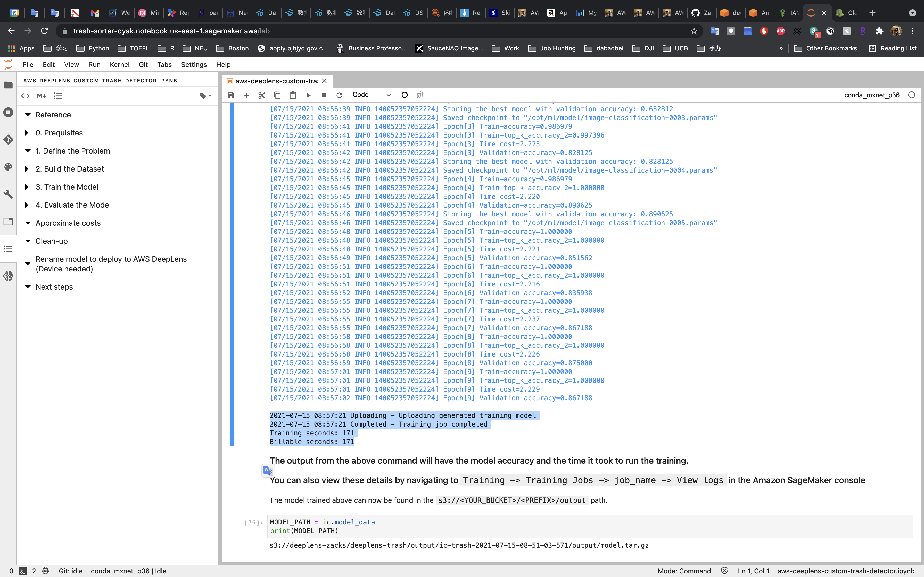Interrupt the kernel with the stop icon
This screenshot has width=924, height=577.
pyautogui.click(x=324, y=95)
